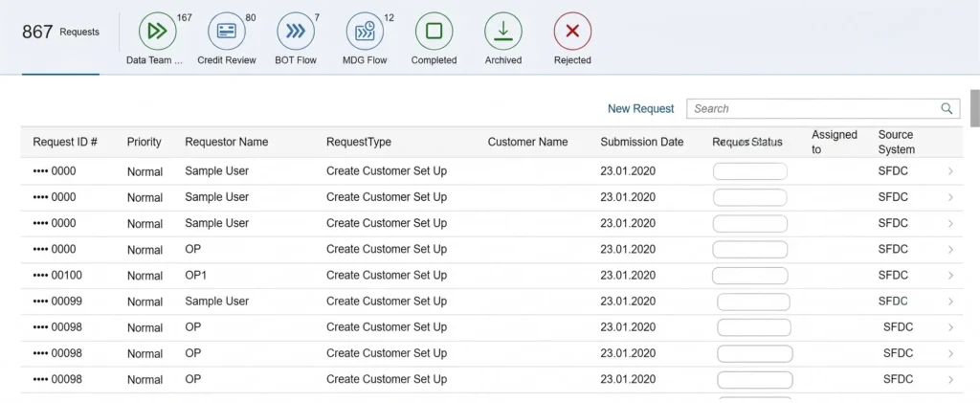Open the Data Team queue icon

[x=158, y=32]
